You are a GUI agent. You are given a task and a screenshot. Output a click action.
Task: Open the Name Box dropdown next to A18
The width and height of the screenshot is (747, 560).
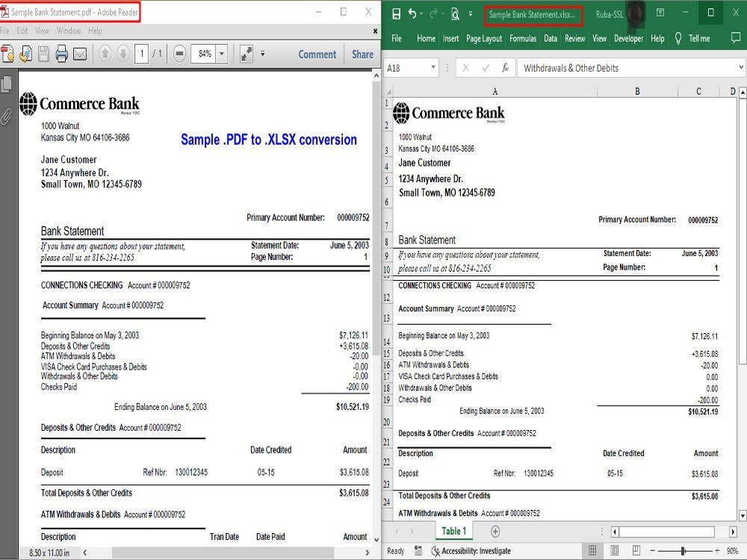[433, 68]
